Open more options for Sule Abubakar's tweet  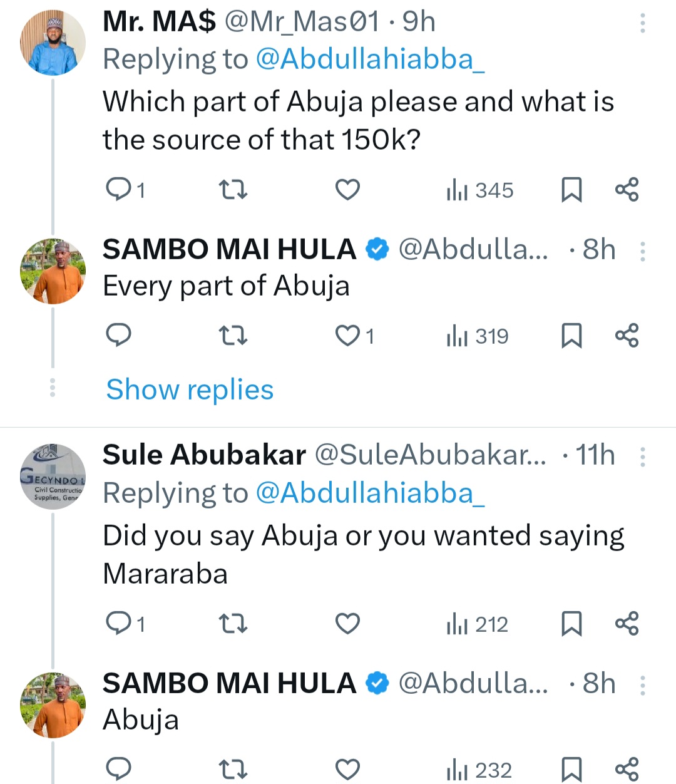pyautogui.click(x=642, y=457)
